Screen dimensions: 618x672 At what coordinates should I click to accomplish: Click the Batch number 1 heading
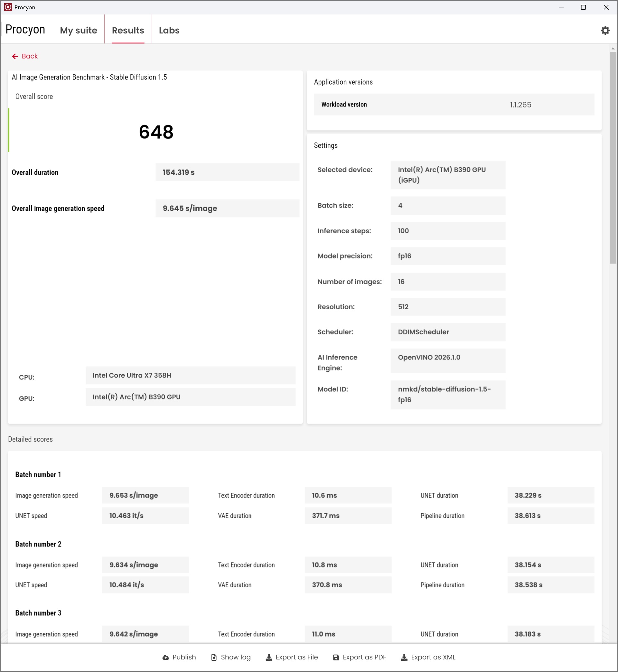click(38, 475)
